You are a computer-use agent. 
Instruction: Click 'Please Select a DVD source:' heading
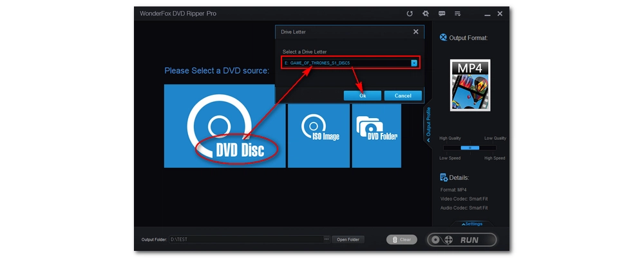pos(216,71)
